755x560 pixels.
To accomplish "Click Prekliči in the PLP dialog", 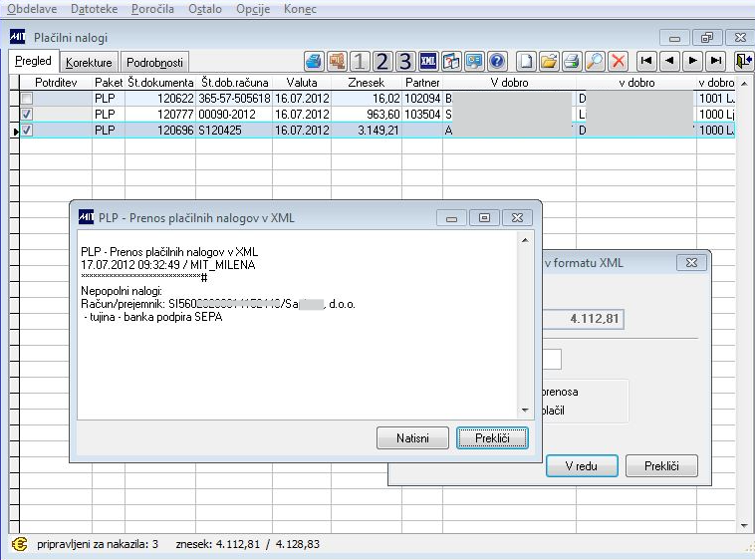I will [x=492, y=438].
